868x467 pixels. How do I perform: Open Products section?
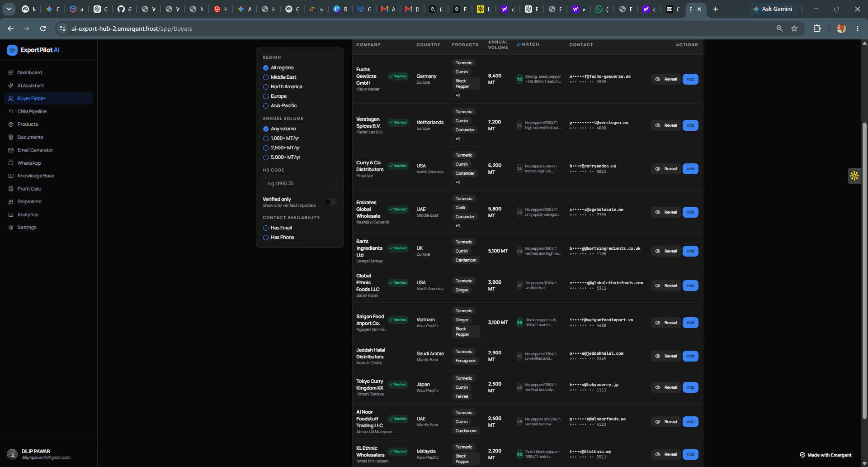tap(28, 124)
